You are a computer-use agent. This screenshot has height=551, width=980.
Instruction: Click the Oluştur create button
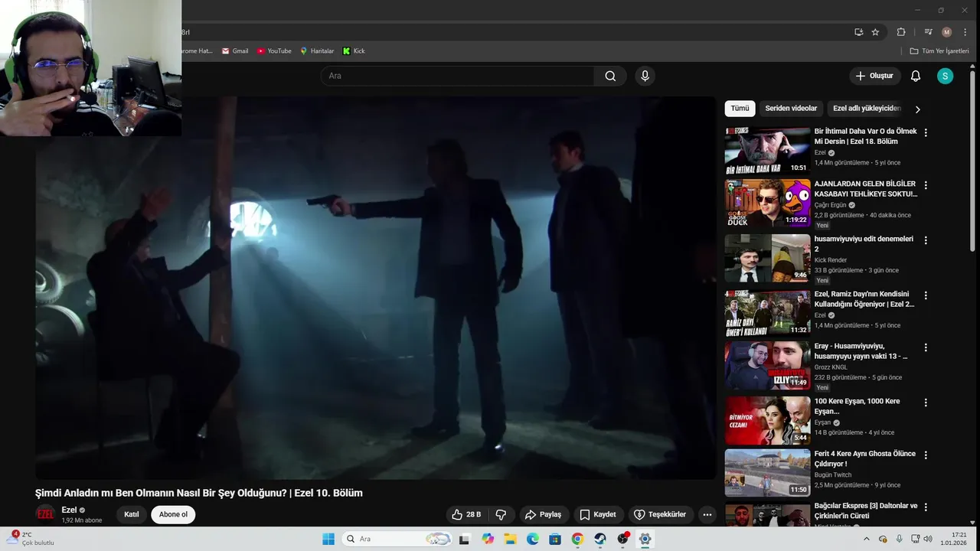pyautogui.click(x=874, y=76)
